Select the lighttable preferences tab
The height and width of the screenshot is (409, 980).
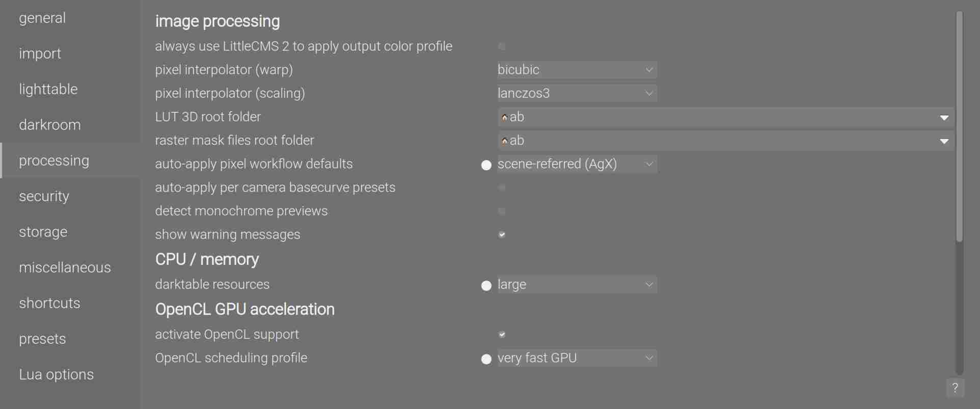tap(48, 89)
